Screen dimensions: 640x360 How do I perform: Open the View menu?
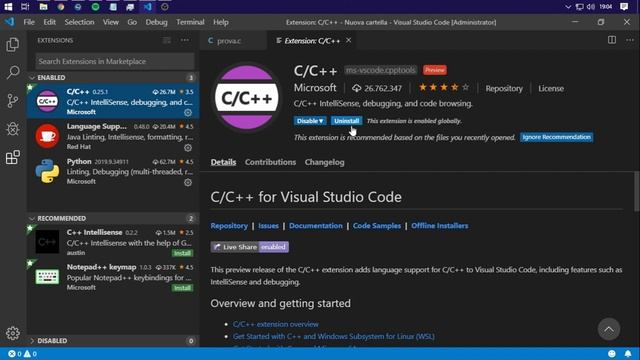(x=111, y=22)
